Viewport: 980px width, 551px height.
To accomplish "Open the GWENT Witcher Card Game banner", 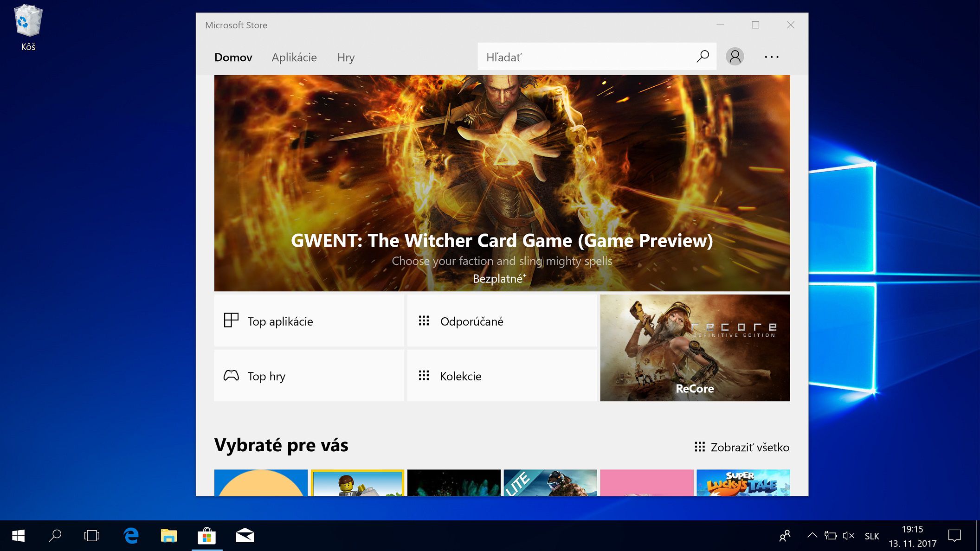I will coord(502,183).
